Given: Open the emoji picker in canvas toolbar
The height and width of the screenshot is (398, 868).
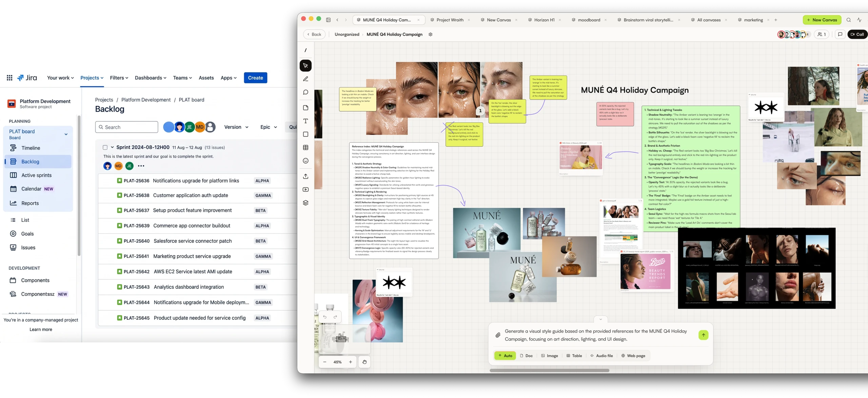Looking at the screenshot, I should point(305,161).
